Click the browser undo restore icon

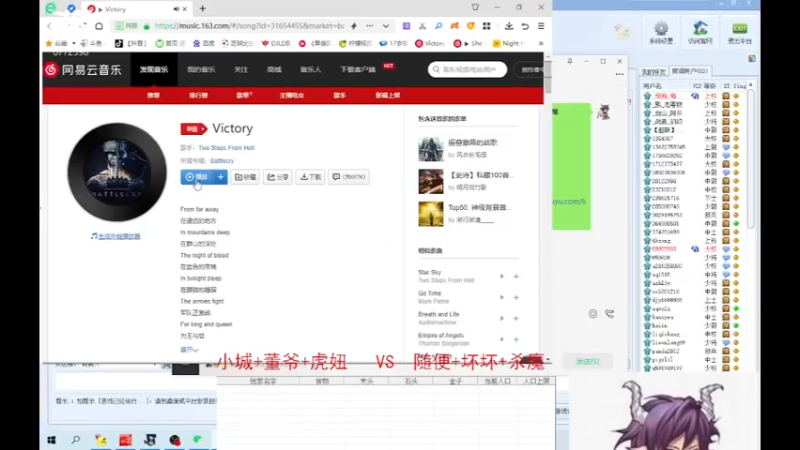pos(525,26)
